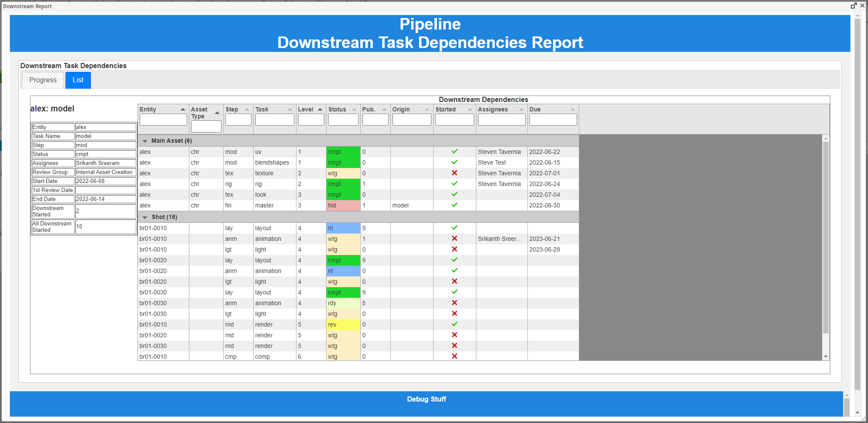Collapse the Main Asset (6) group
Image resolution: width=868 pixels, height=423 pixels.
pyautogui.click(x=145, y=141)
